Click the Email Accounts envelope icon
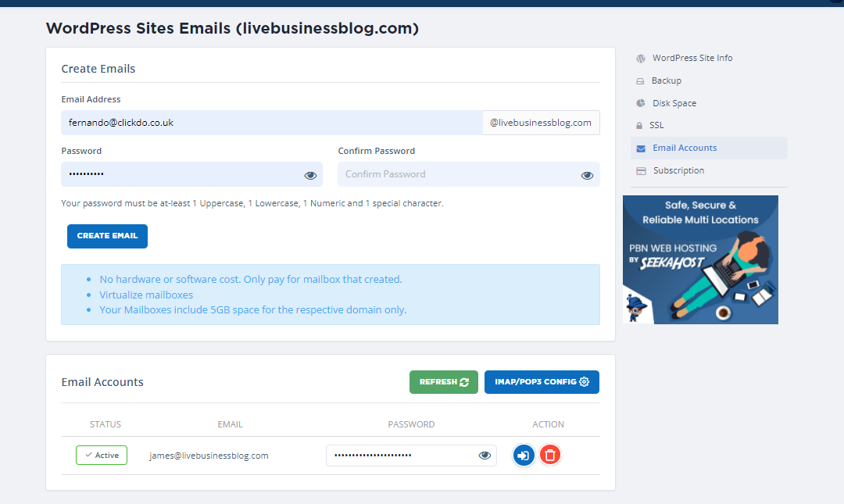 tap(641, 148)
